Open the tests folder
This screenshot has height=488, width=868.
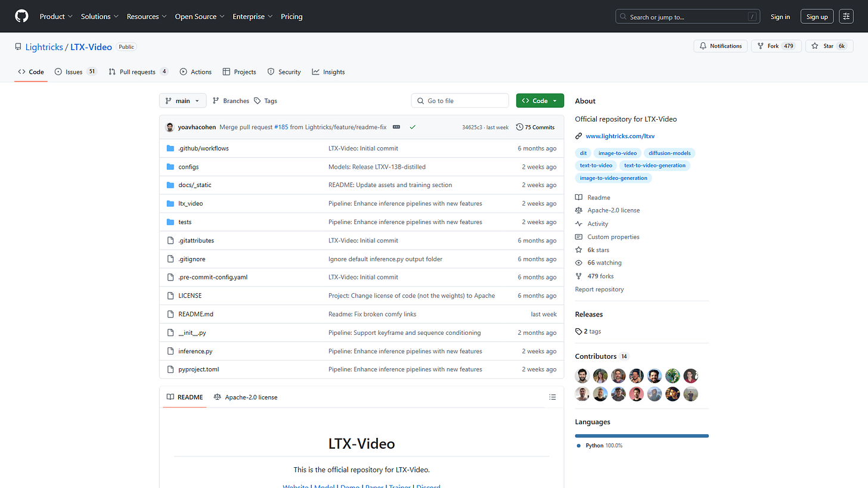click(185, 222)
